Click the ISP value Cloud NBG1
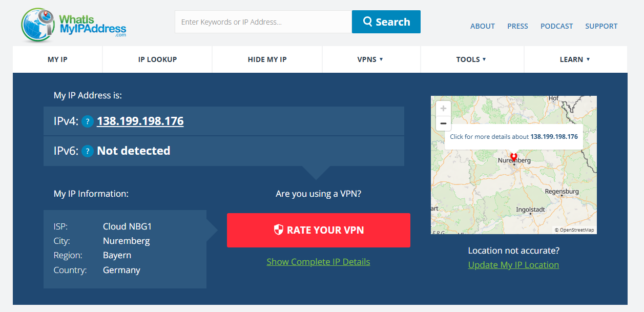644x312 pixels. point(127,226)
